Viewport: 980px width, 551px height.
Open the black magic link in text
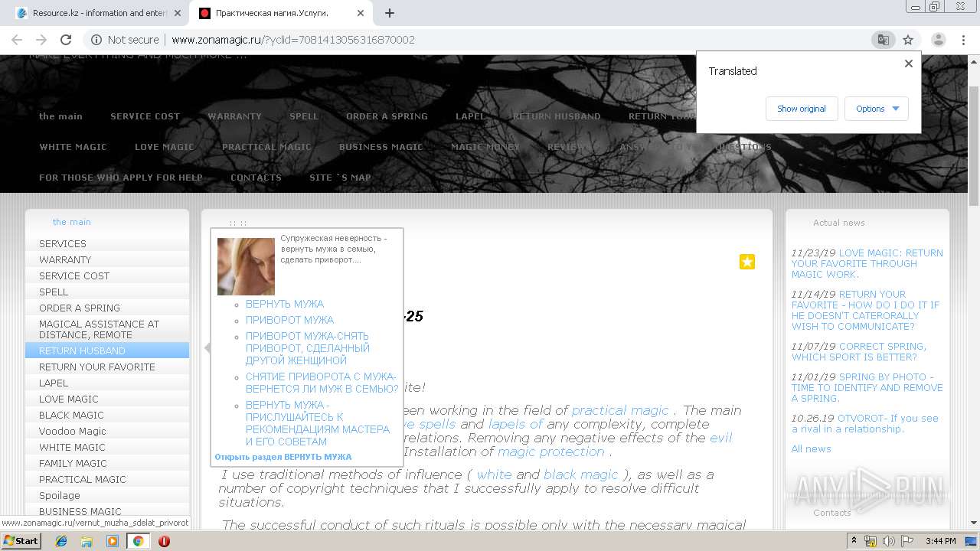pyautogui.click(x=580, y=474)
